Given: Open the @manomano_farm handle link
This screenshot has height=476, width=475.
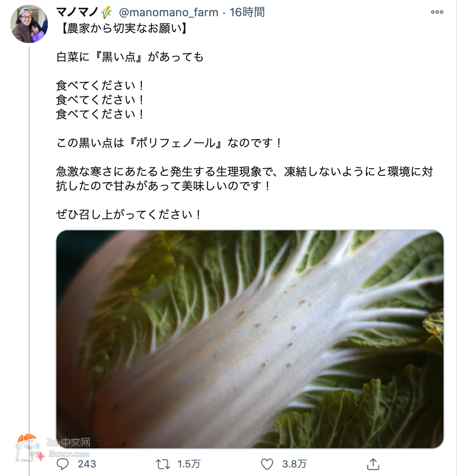Looking at the screenshot, I should [x=169, y=12].
